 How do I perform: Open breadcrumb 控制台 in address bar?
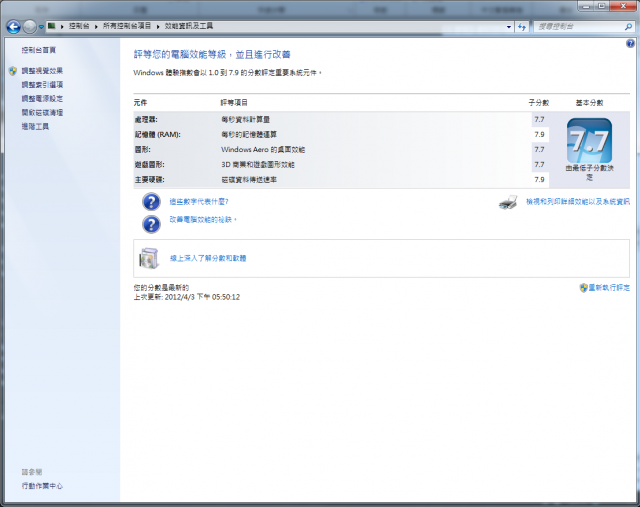pos(79,26)
